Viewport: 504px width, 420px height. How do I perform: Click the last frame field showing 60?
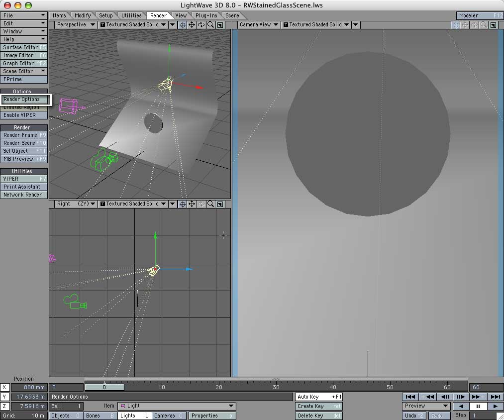[486, 387]
